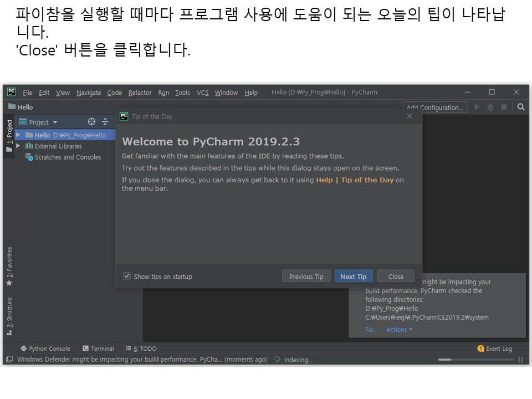This screenshot has width=532, height=399.
Task: Click the Search Everywhere magnifier icon
Action: (x=520, y=107)
